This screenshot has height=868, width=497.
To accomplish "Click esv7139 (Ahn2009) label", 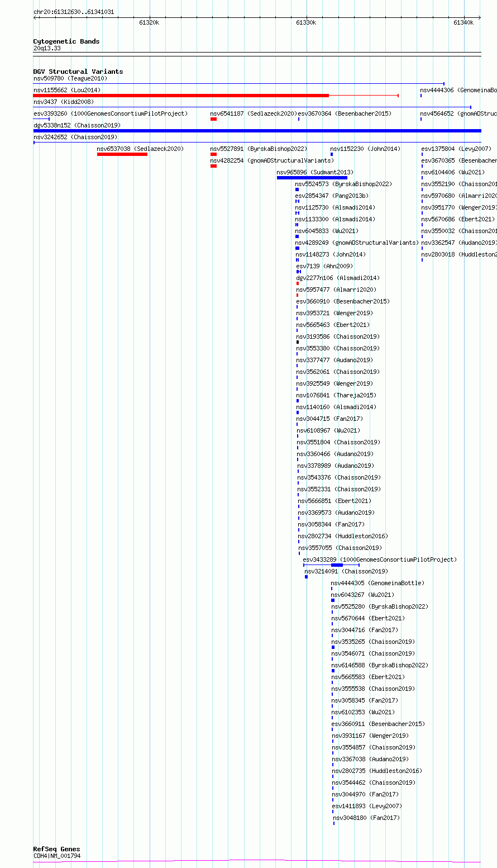I will 324,266.
